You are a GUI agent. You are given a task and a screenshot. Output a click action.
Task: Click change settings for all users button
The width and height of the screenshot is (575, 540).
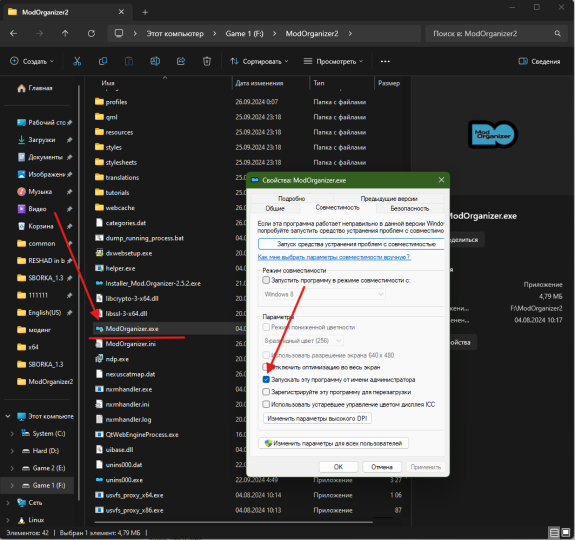[x=333, y=444]
